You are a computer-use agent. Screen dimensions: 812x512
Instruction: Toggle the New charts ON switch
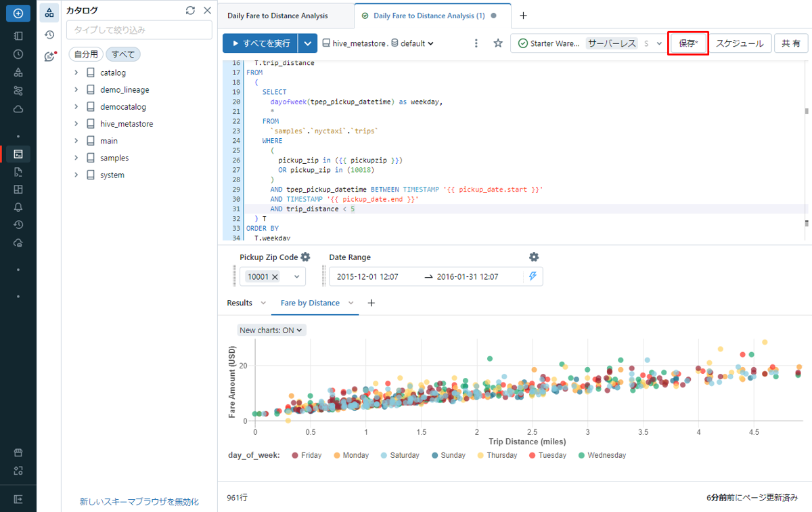(x=272, y=330)
